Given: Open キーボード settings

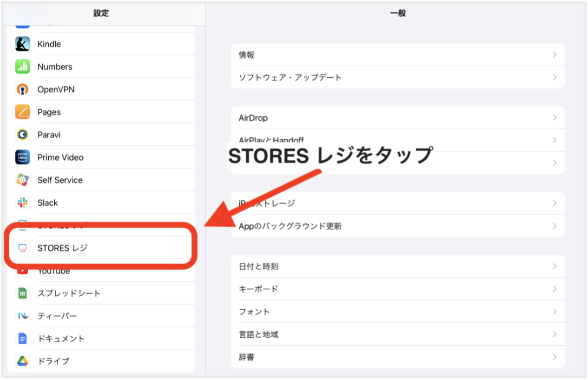Looking at the screenshot, I should 398,289.
